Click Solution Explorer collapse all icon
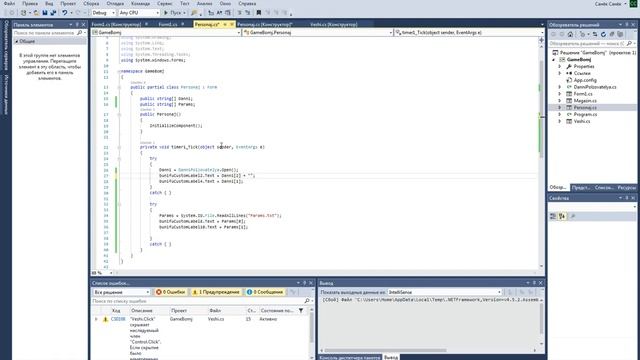The width and height of the screenshot is (640, 360). tap(612, 34)
